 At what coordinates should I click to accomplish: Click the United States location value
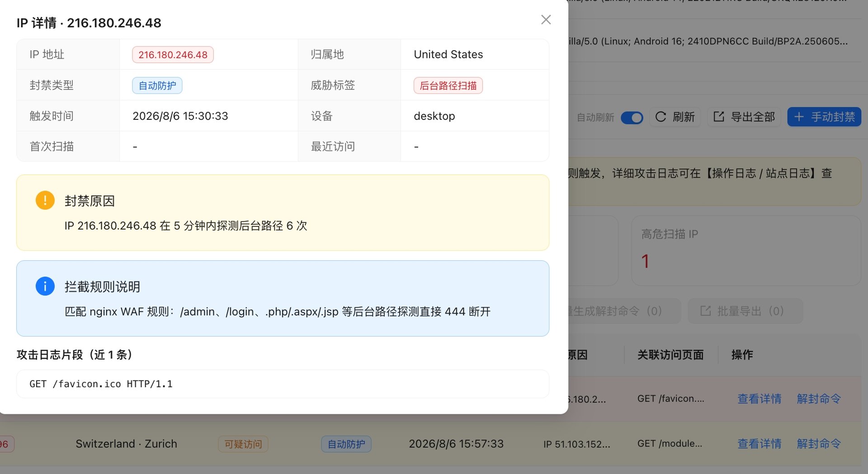click(448, 54)
